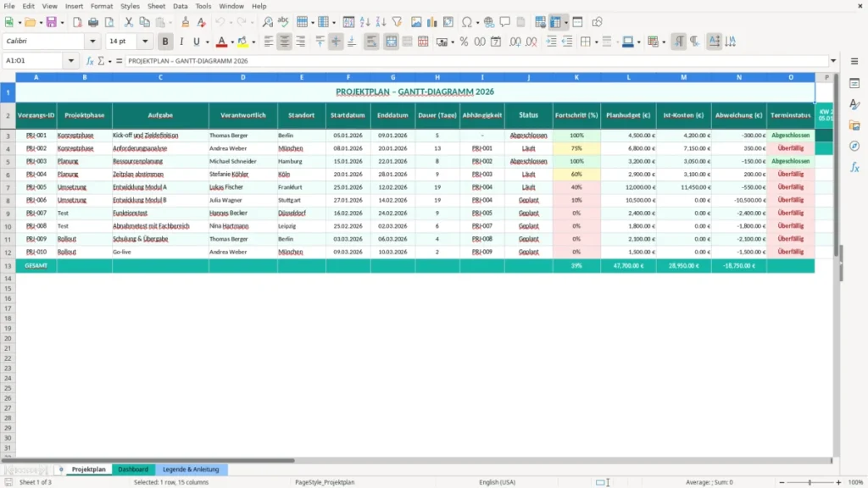Click the sidebar settings hamburger button
The image size is (868, 488).
click(x=854, y=61)
